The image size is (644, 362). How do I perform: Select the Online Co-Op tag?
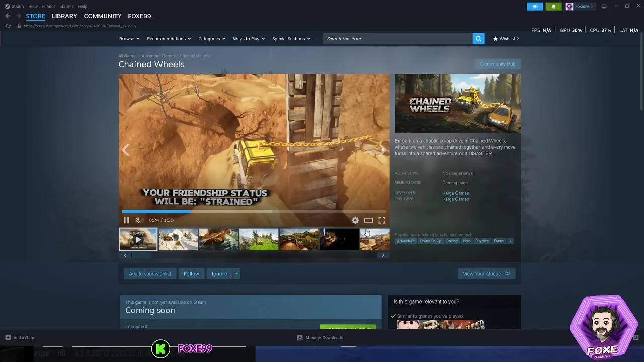click(430, 241)
